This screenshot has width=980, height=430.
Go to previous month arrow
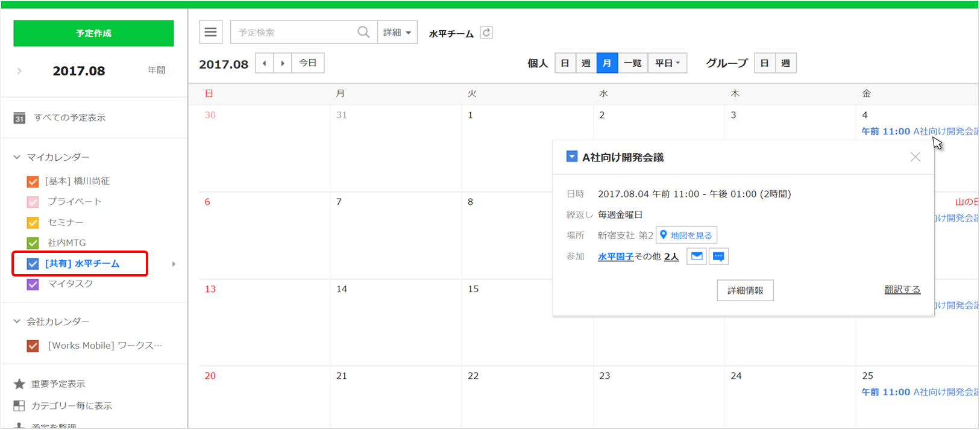tap(265, 63)
